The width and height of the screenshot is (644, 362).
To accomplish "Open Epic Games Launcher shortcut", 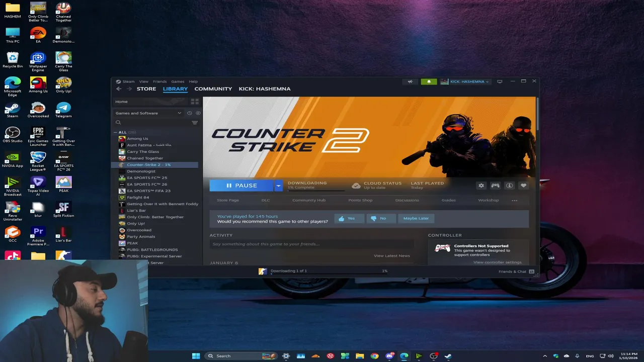I will click(x=38, y=136).
